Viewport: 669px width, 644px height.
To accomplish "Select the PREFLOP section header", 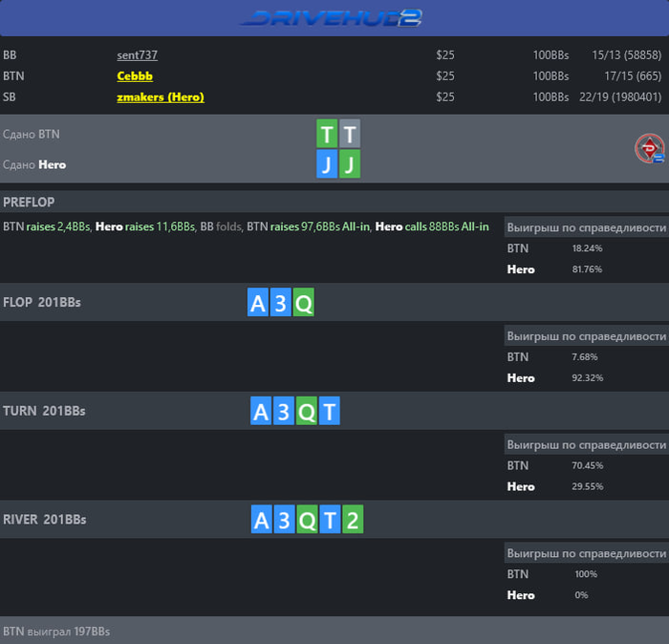I will [x=334, y=202].
